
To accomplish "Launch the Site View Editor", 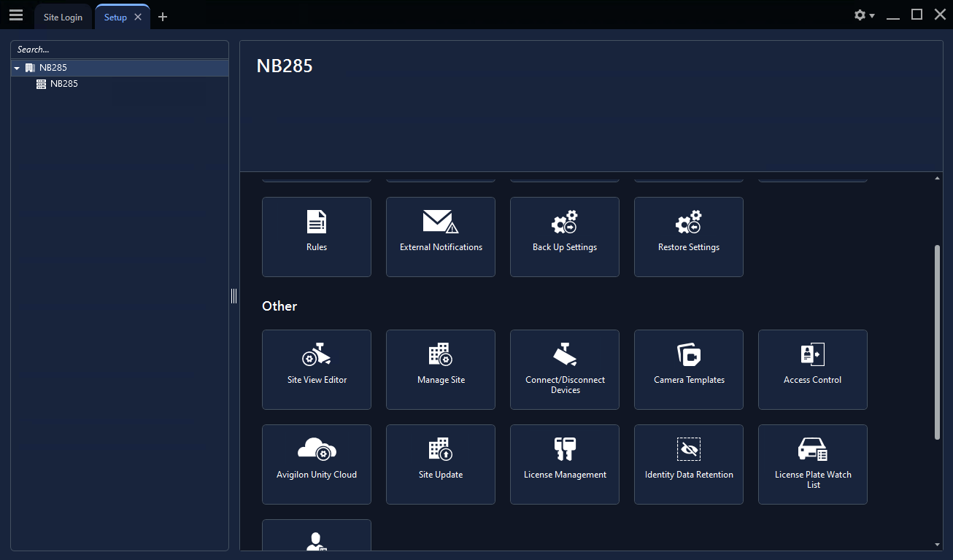I will coord(316,369).
